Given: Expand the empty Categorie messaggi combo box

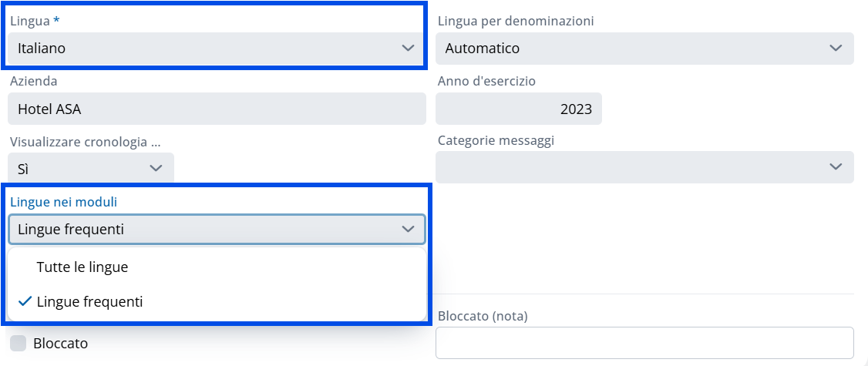Looking at the screenshot, I should pos(632,167).
